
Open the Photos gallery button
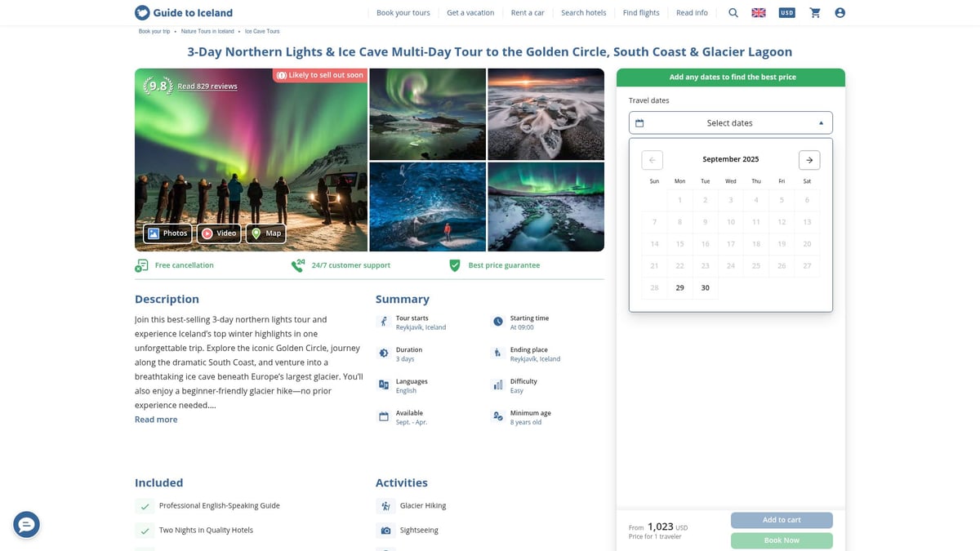[x=167, y=233]
